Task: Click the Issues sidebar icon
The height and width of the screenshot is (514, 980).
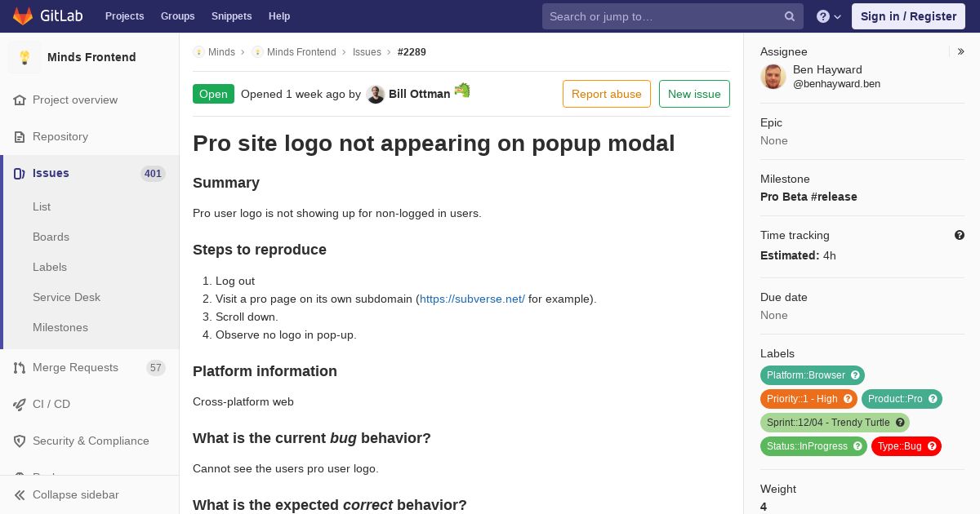Action: 20,173
